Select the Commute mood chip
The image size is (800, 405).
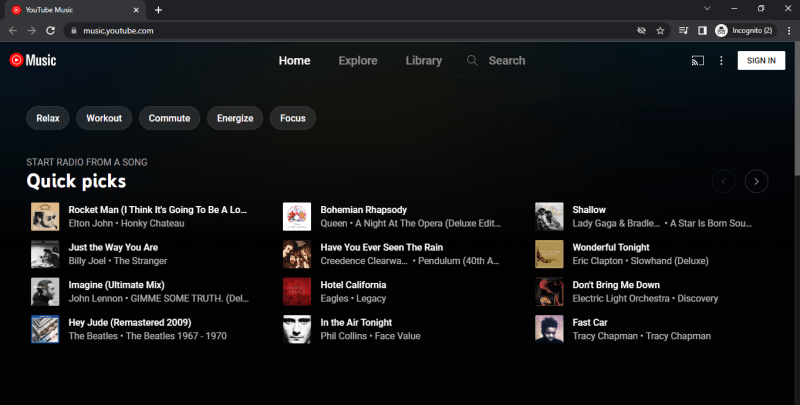point(169,118)
